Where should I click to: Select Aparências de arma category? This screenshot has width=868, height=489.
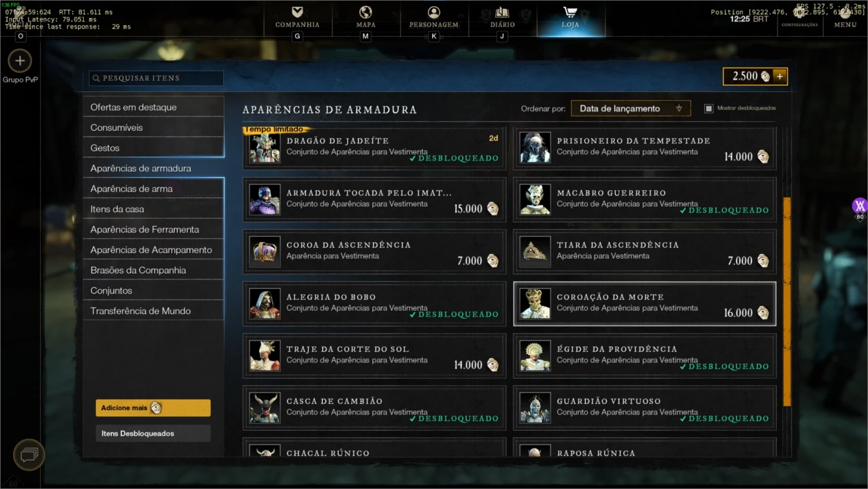[x=154, y=189]
